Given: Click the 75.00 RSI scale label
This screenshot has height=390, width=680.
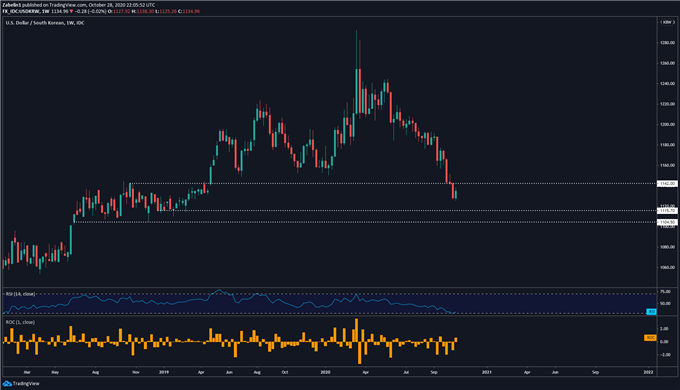Looking at the screenshot, I should (x=665, y=292).
